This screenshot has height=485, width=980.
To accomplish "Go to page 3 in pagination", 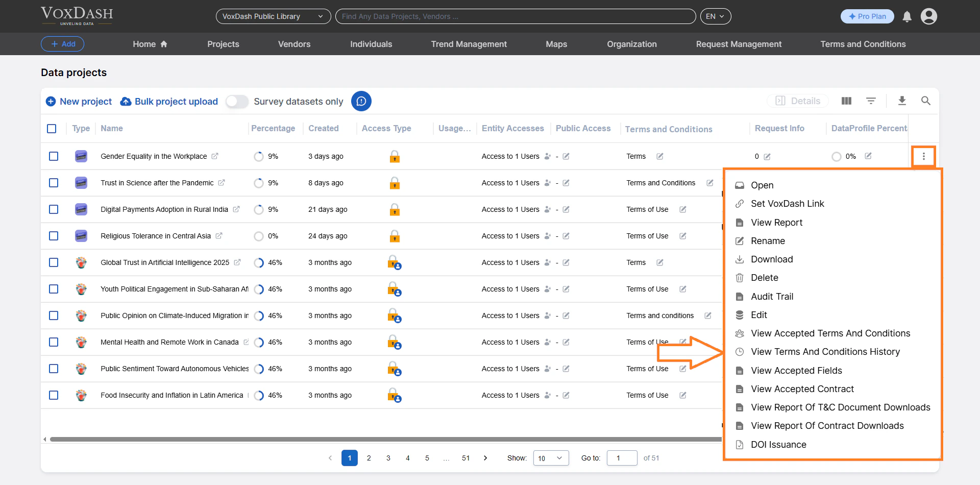I will click(388, 458).
